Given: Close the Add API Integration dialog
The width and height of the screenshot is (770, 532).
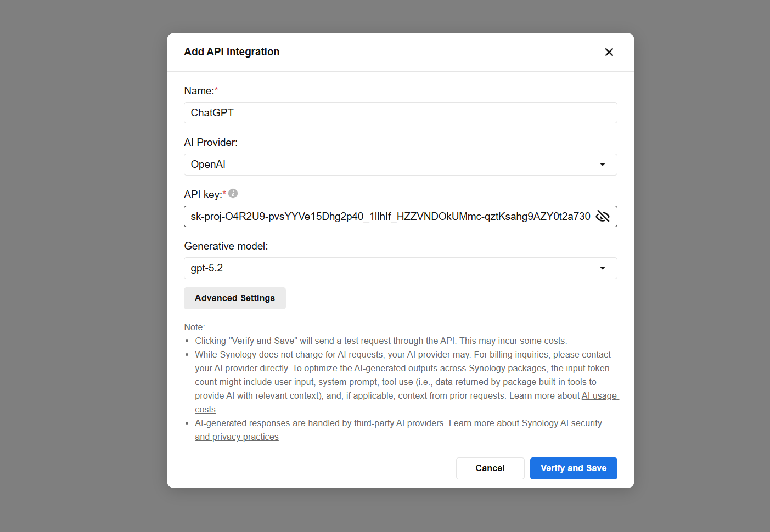Looking at the screenshot, I should [x=609, y=52].
